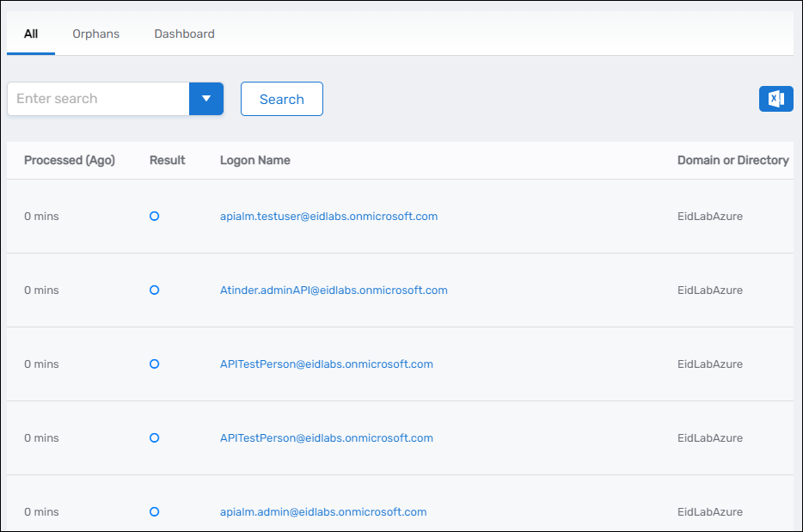Switch to the All tab
The image size is (803, 532).
click(31, 34)
